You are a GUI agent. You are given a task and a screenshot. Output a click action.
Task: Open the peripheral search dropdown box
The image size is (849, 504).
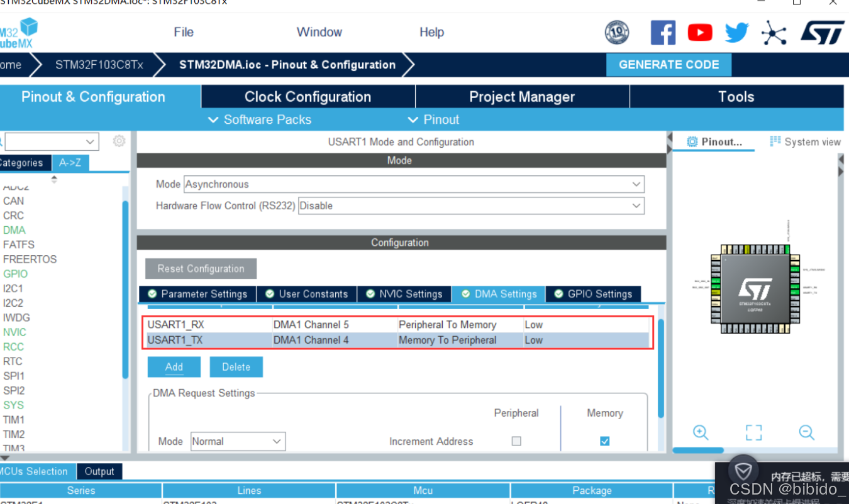click(52, 141)
